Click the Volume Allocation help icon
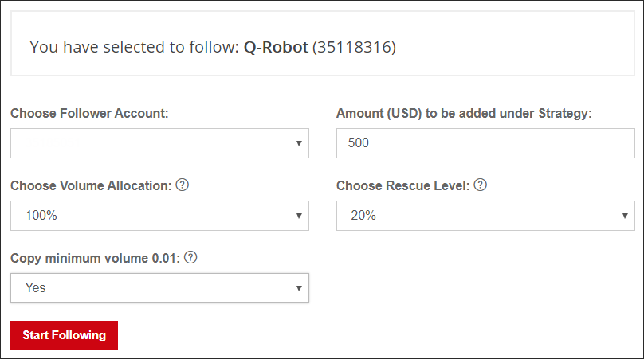This screenshot has height=359, width=644. click(x=182, y=185)
